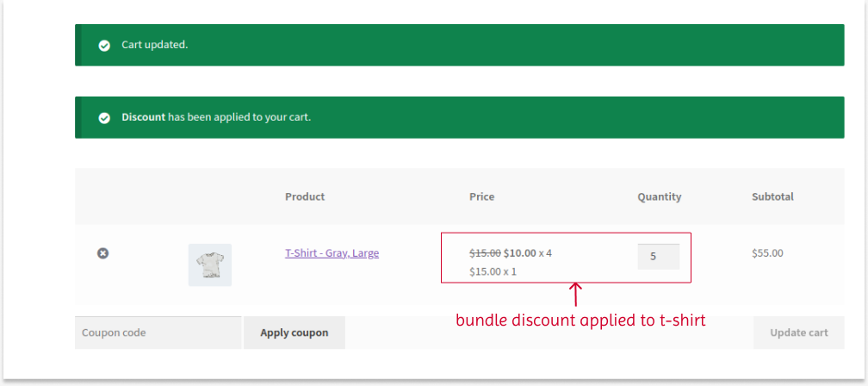This screenshot has height=386, width=868.
Task: Apply coupon using the Apply coupon button
Action: [294, 333]
